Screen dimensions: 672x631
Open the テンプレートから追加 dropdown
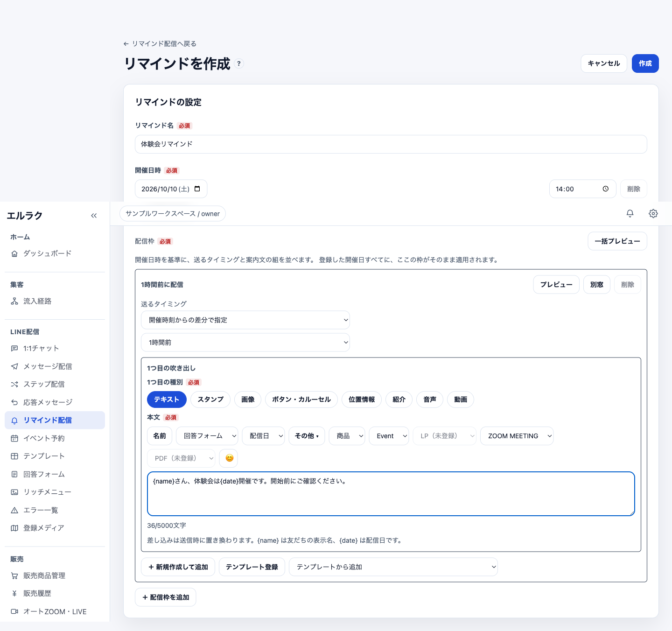[x=393, y=567]
